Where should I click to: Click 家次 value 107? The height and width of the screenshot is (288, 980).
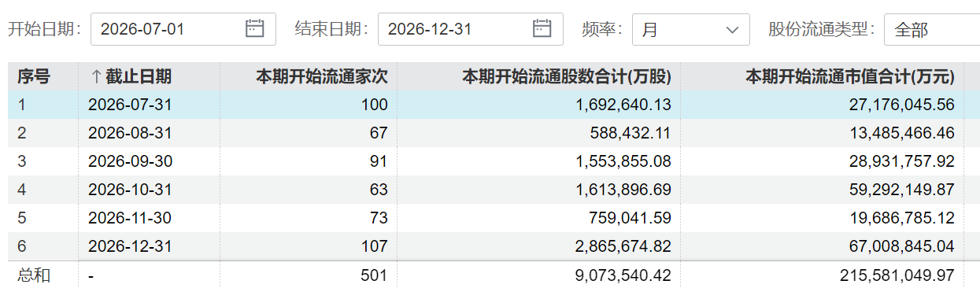click(x=375, y=246)
